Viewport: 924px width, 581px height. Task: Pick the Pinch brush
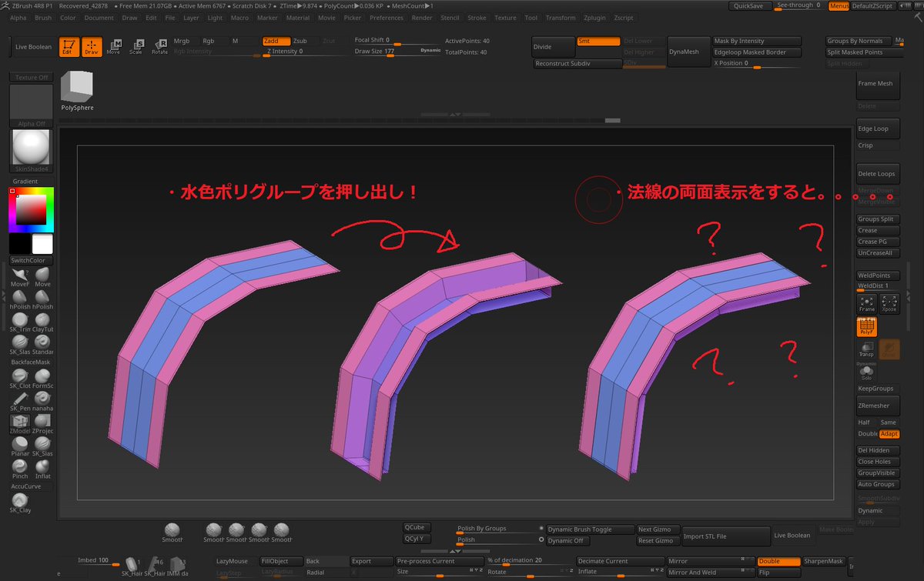click(x=19, y=469)
